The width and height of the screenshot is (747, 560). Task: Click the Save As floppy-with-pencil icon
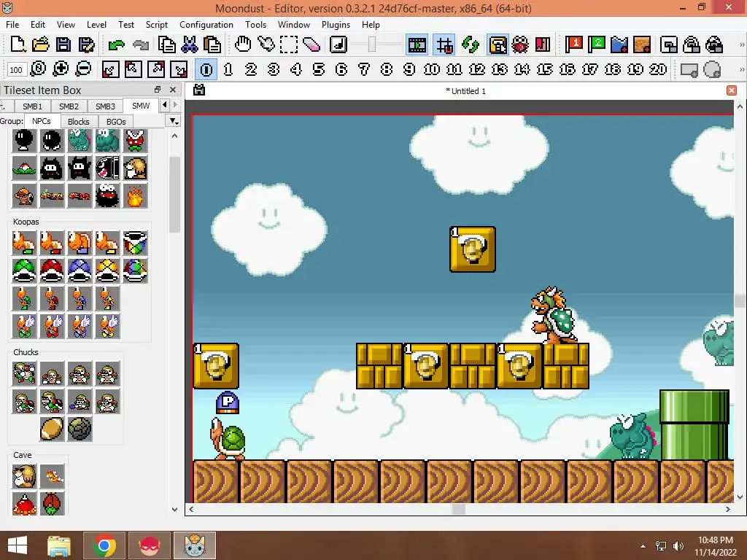tap(86, 44)
